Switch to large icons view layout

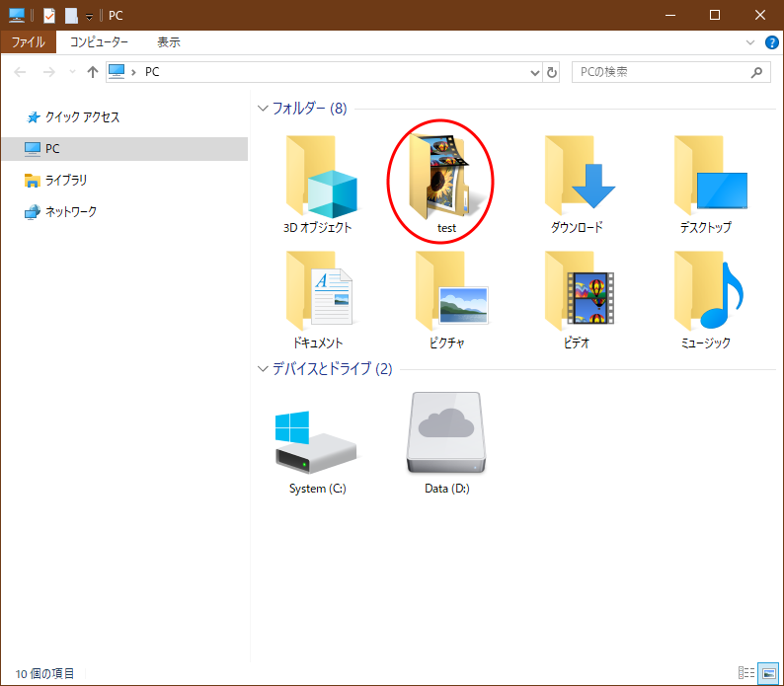(767, 673)
